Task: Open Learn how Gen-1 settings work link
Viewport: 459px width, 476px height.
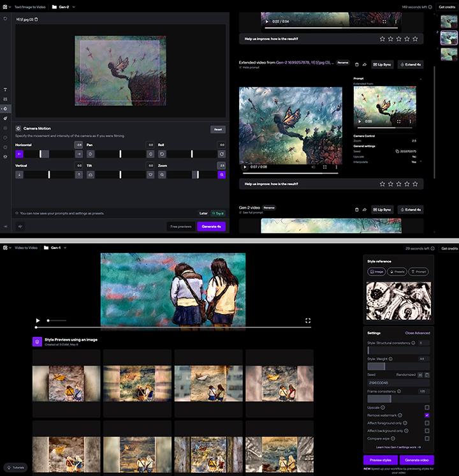Action: point(398,447)
